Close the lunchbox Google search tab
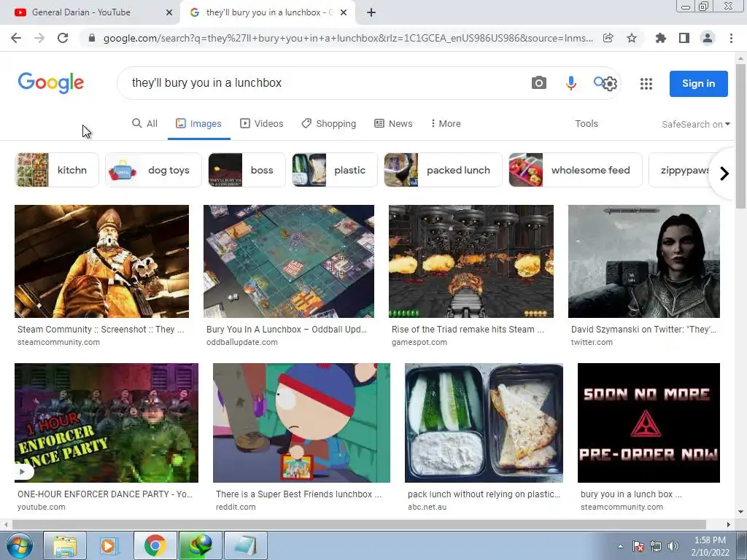This screenshot has width=747, height=560. 343,12
